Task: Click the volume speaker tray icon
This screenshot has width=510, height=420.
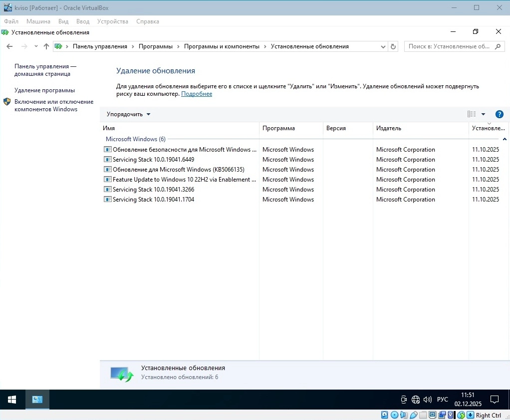Action: pyautogui.click(x=427, y=400)
